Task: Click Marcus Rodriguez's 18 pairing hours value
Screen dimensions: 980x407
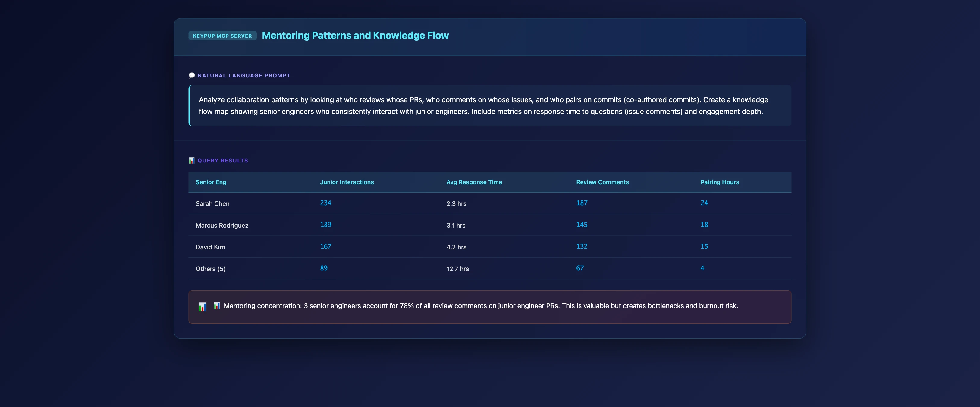Action: tap(704, 225)
